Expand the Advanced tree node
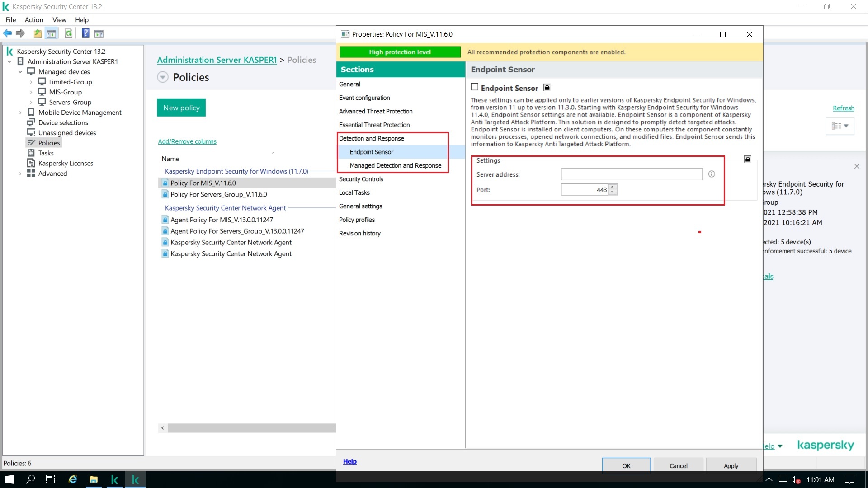Viewport: 868px width, 488px height. point(20,174)
